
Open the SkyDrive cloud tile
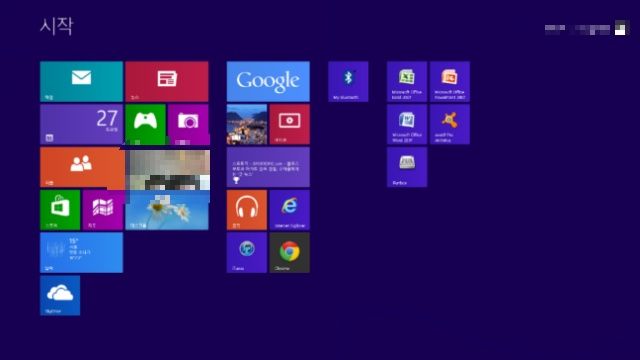point(60,296)
